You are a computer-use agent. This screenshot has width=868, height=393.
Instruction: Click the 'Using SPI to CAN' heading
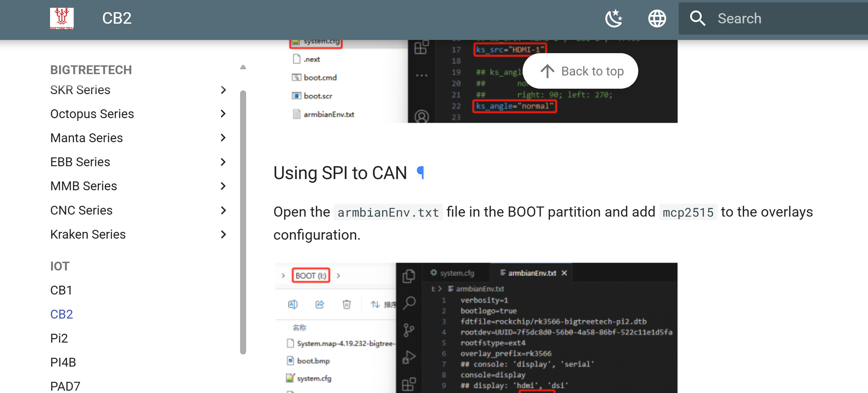pos(340,173)
